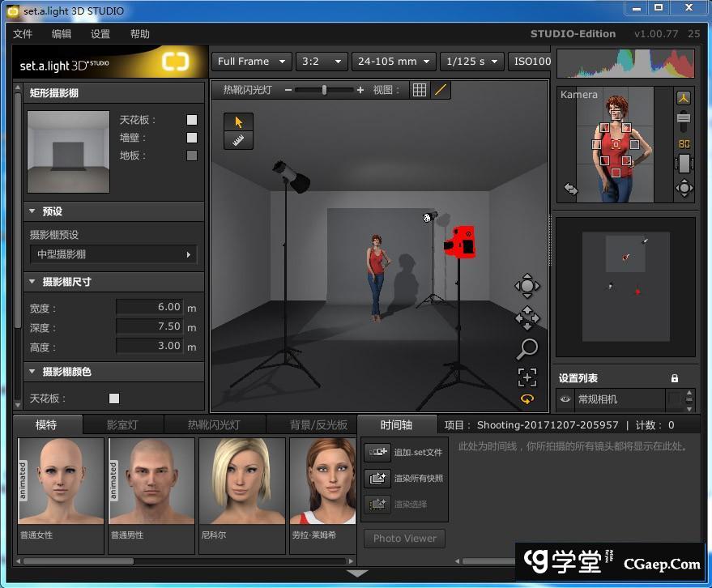Open the Full Frame sensor dropdown
Image resolution: width=712 pixels, height=588 pixels.
(251, 62)
